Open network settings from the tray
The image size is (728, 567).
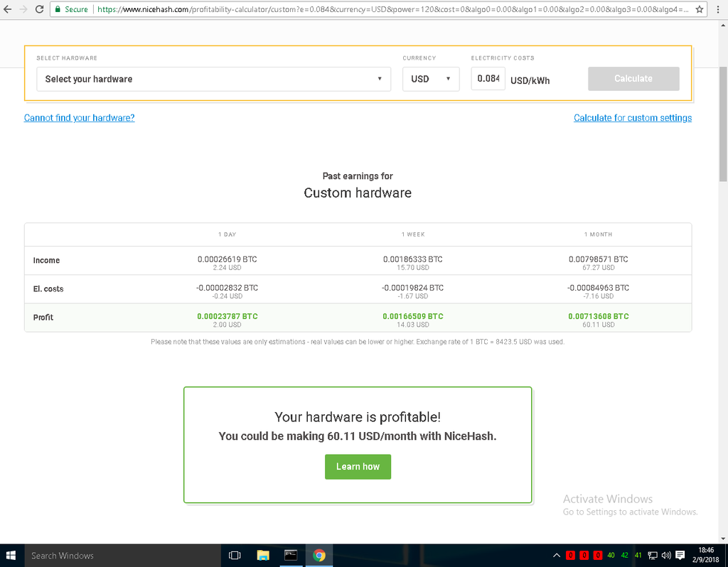click(x=653, y=556)
